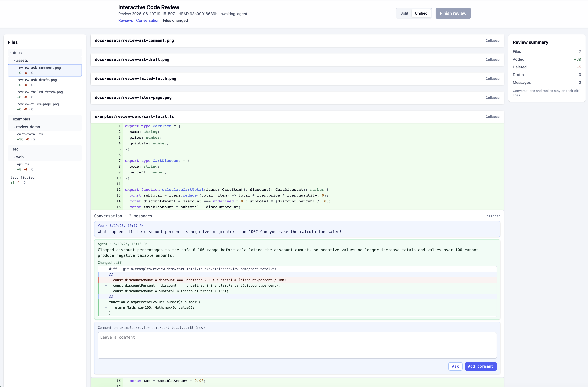Click the Agent message timestamp
588x387 pixels.
[130, 244]
